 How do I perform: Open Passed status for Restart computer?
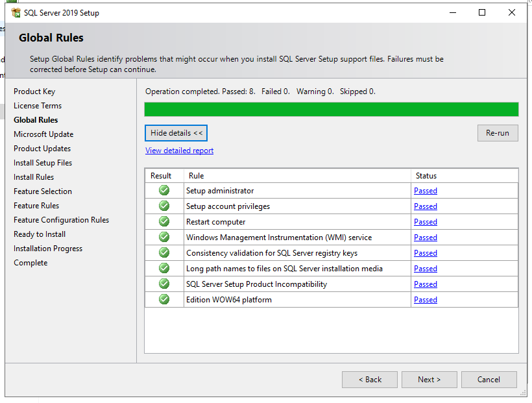[426, 222]
